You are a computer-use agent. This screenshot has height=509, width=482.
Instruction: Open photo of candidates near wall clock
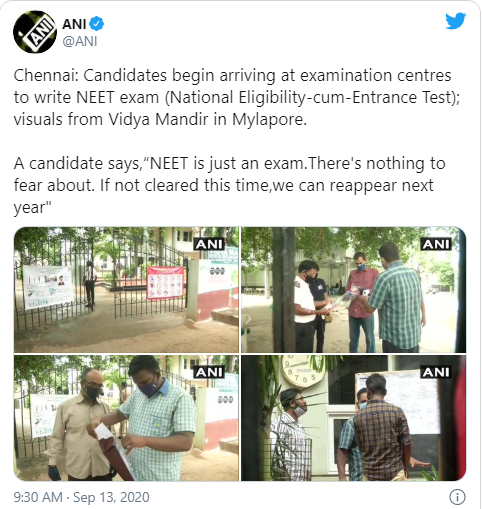(x=353, y=418)
